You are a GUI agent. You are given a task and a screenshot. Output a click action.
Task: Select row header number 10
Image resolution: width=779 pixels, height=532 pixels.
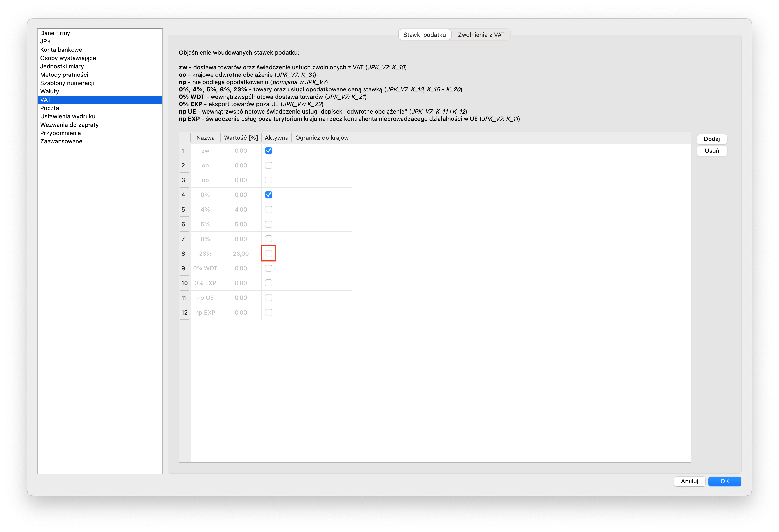tap(185, 283)
